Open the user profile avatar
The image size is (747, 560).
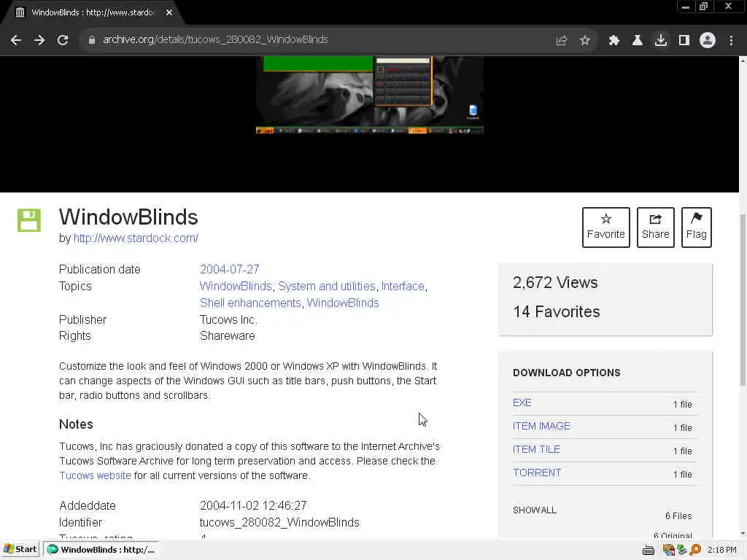pyautogui.click(x=708, y=41)
